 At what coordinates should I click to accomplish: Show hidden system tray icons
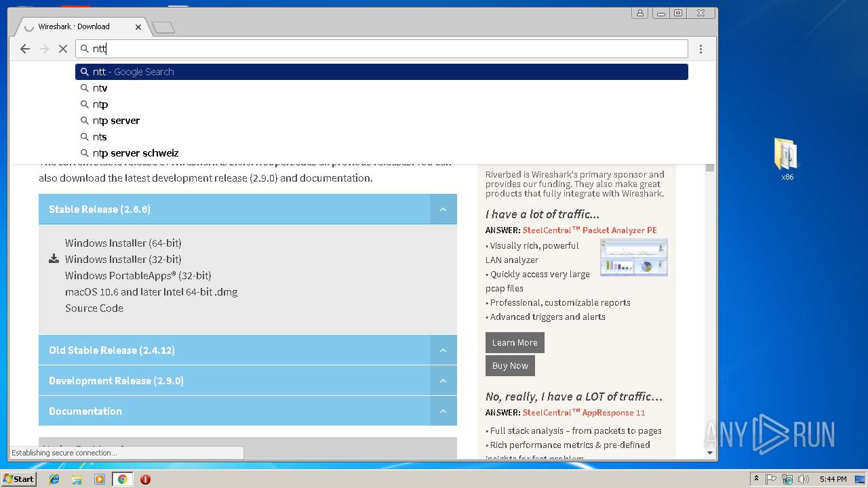tap(756, 479)
